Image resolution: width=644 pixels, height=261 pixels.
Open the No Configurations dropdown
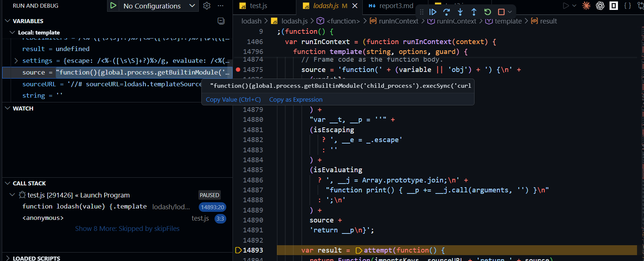coord(159,6)
